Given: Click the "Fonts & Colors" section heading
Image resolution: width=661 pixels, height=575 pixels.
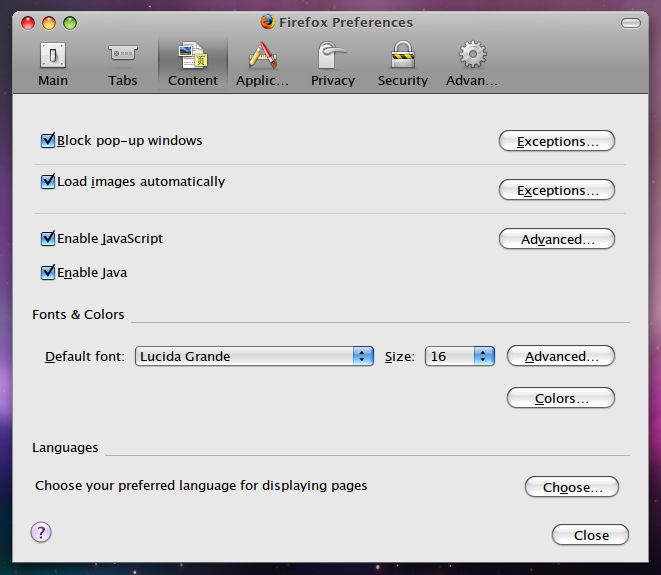Looking at the screenshot, I should (x=78, y=314).
